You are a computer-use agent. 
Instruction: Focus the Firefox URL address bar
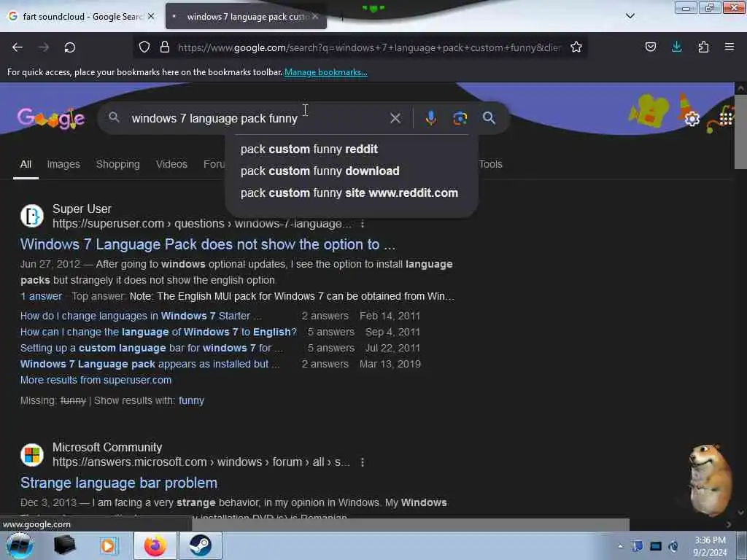(x=369, y=47)
